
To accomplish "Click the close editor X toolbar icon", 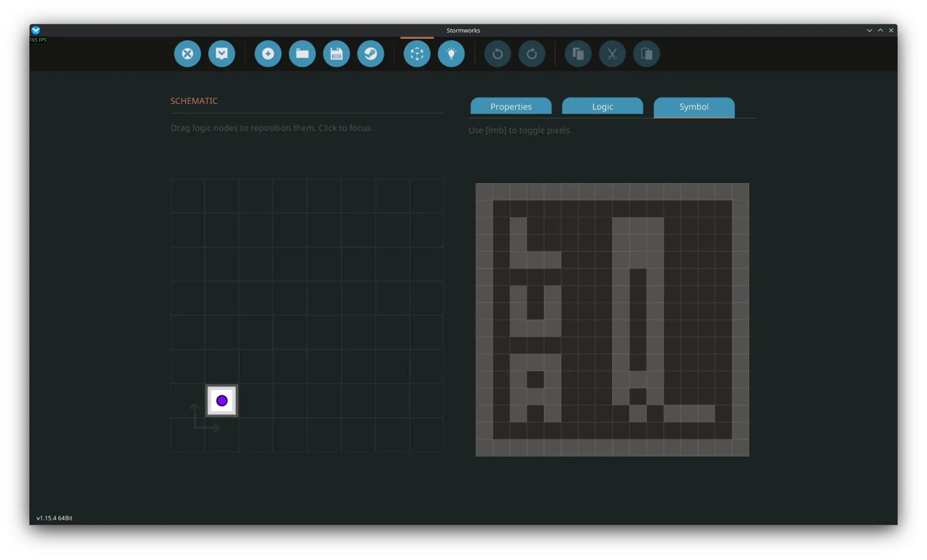I will click(187, 54).
